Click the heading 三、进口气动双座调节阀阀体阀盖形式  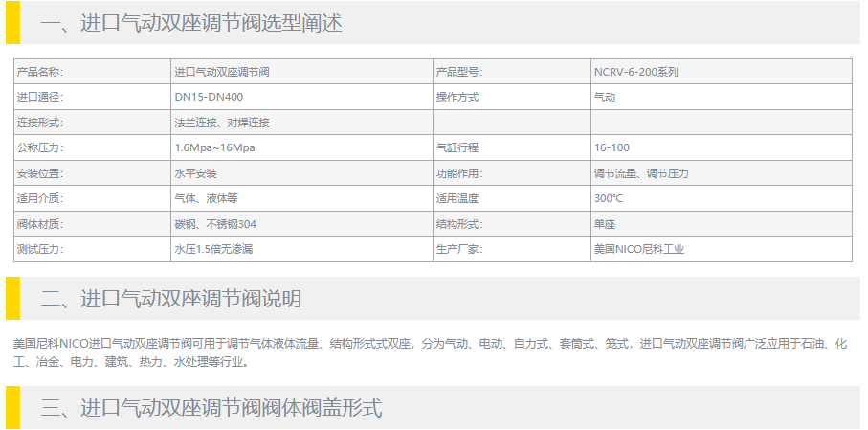coord(211,408)
